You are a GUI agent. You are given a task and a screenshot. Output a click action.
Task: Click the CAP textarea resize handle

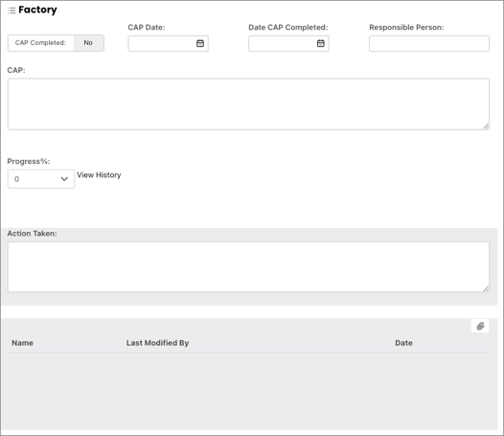tap(486, 126)
